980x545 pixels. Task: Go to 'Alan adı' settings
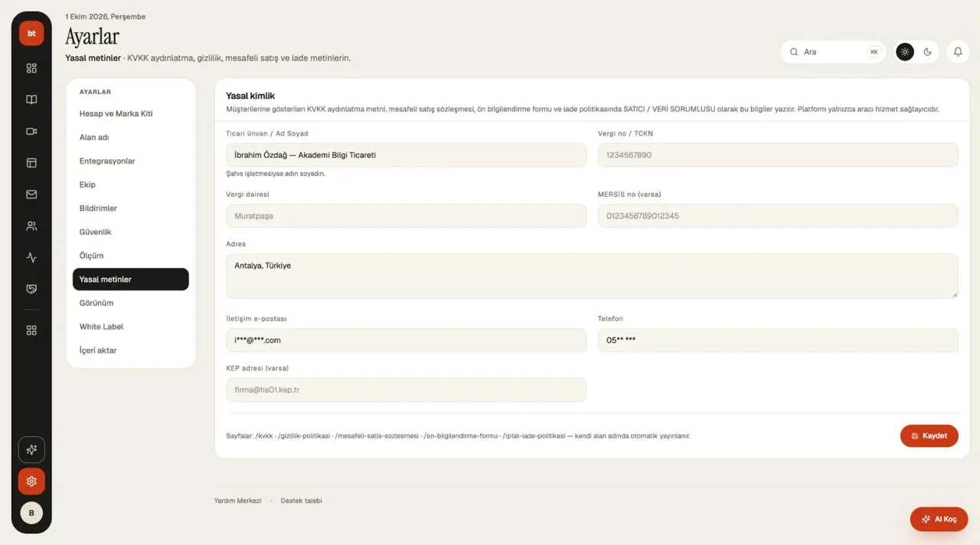tap(131, 138)
